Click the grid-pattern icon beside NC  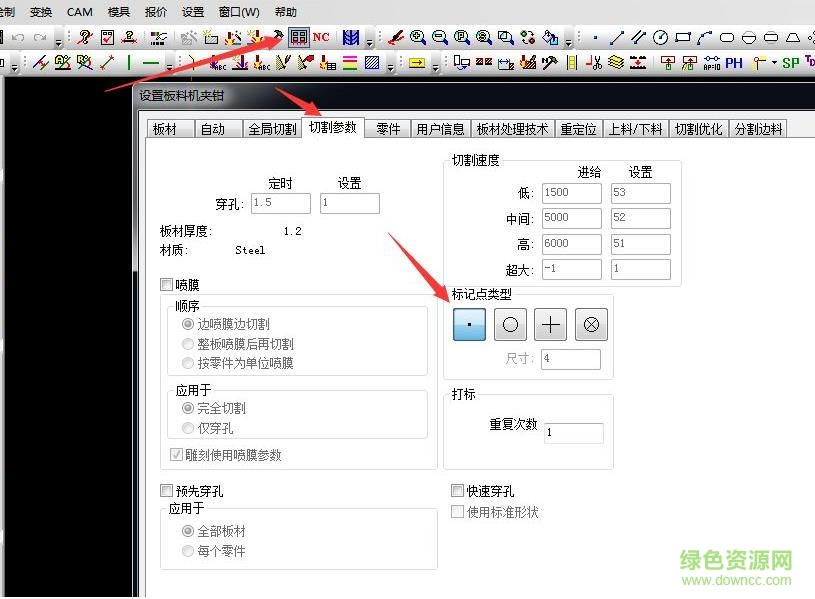click(x=298, y=36)
